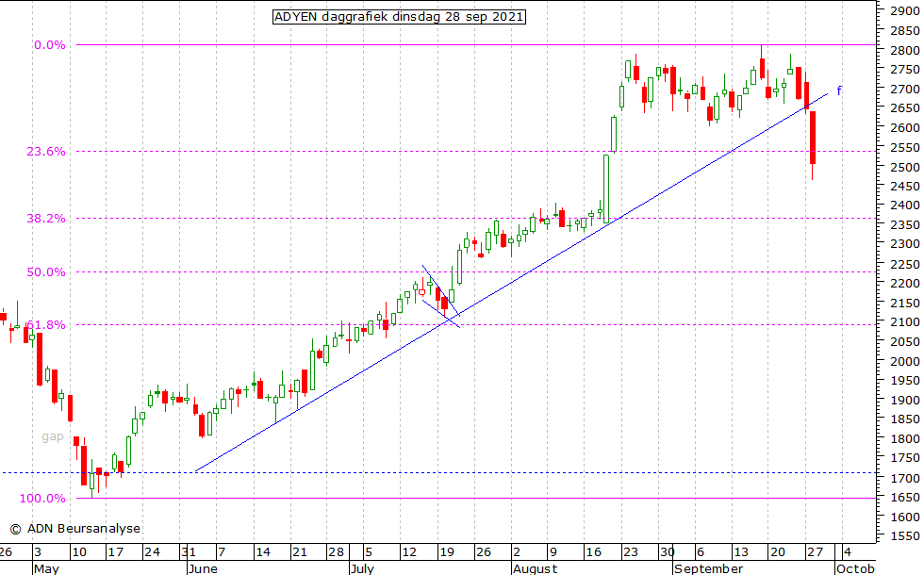Click date tick 13 under September
Screen dimensions: 924x575
741,552
